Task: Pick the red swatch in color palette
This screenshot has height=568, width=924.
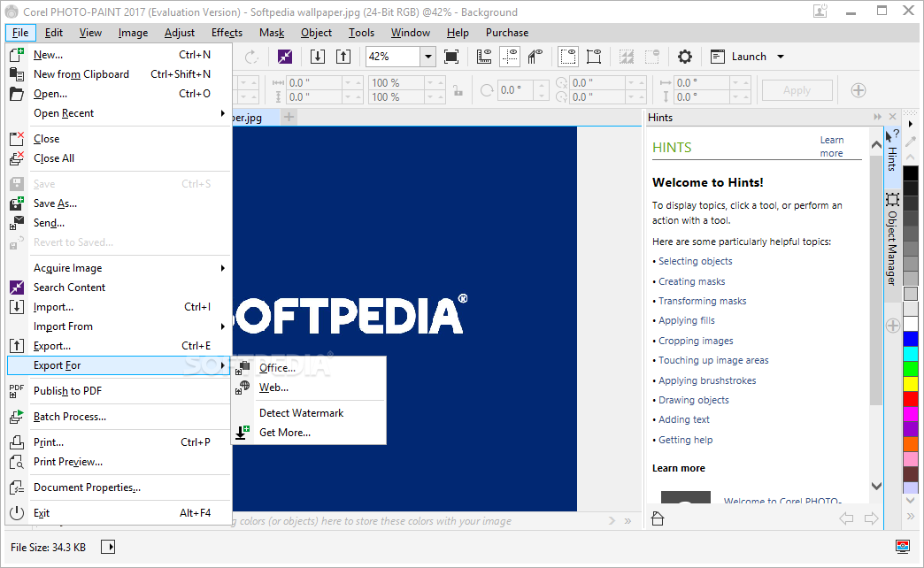Action: click(x=911, y=399)
